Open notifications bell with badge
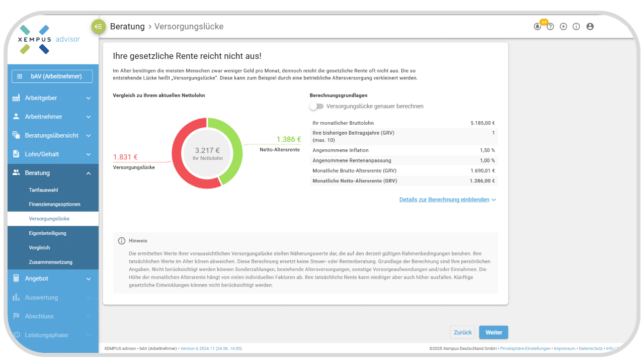This screenshot has width=644, height=362. click(x=537, y=27)
